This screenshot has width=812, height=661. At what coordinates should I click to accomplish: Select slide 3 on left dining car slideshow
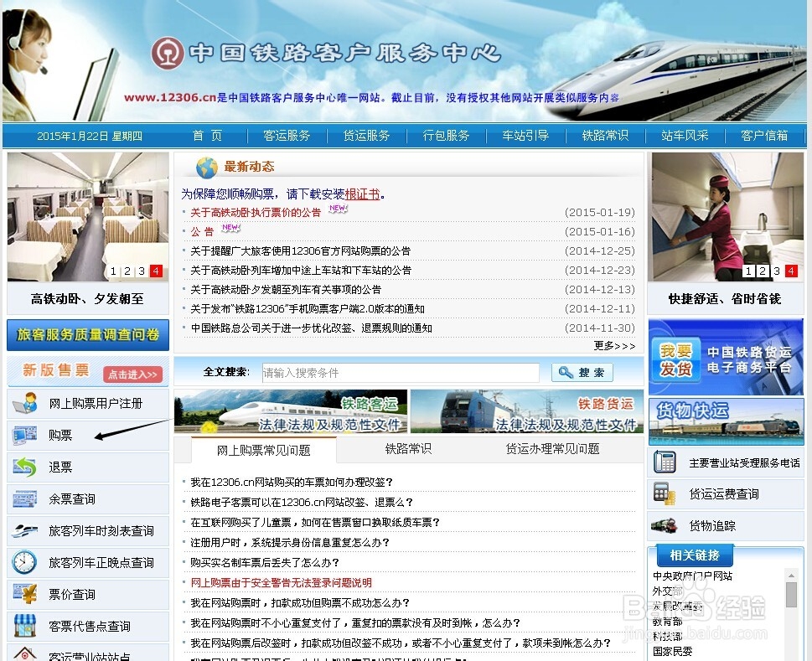tap(142, 271)
